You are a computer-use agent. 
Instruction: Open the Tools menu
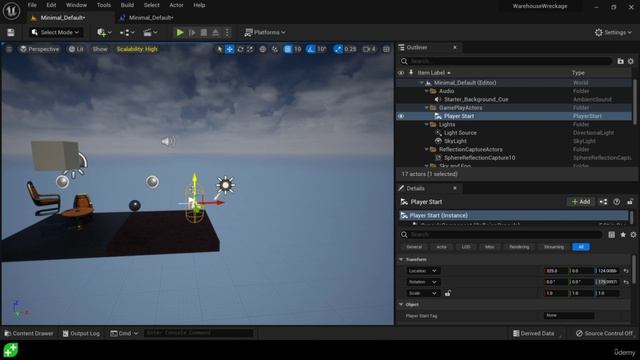tap(104, 5)
